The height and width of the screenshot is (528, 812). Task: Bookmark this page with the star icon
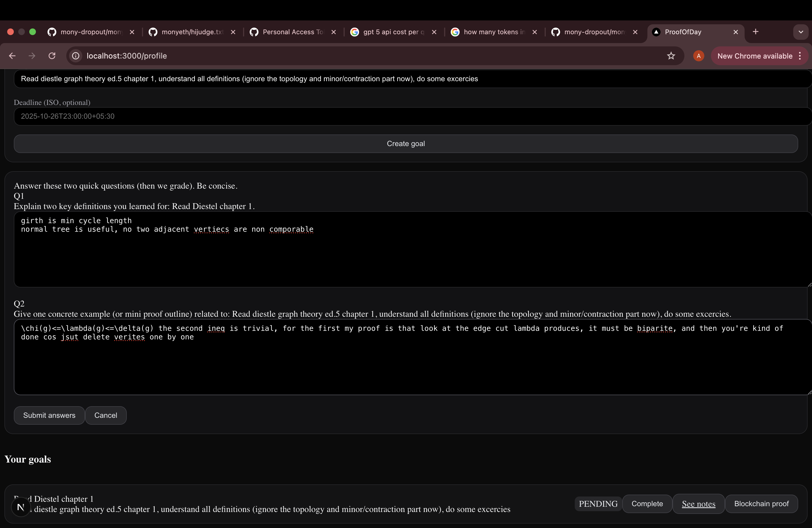tap(671, 56)
